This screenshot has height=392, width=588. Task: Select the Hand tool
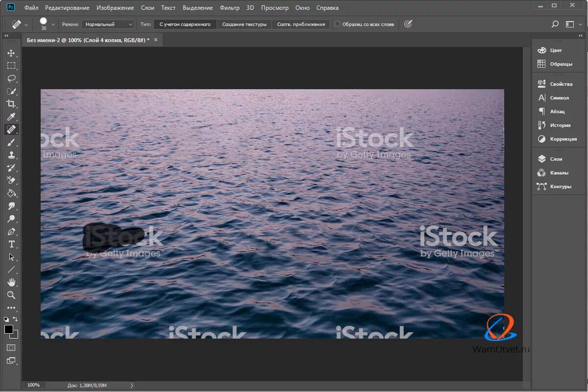(x=11, y=282)
